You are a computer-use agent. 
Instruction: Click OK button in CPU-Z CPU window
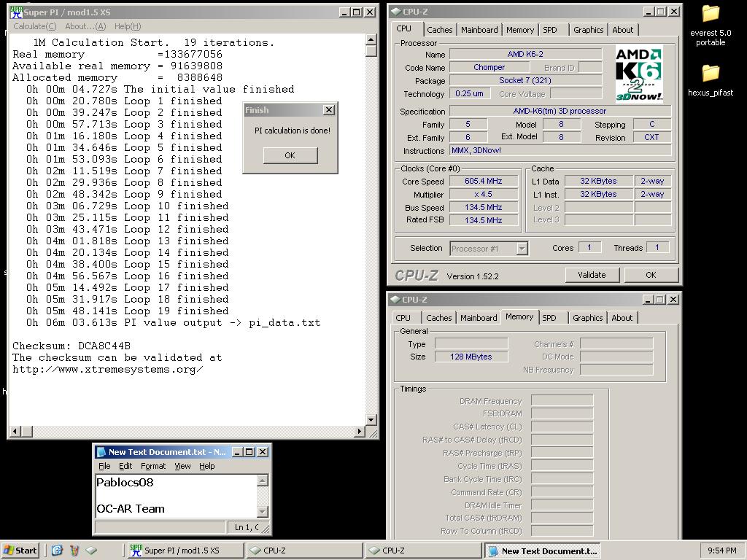(x=651, y=275)
